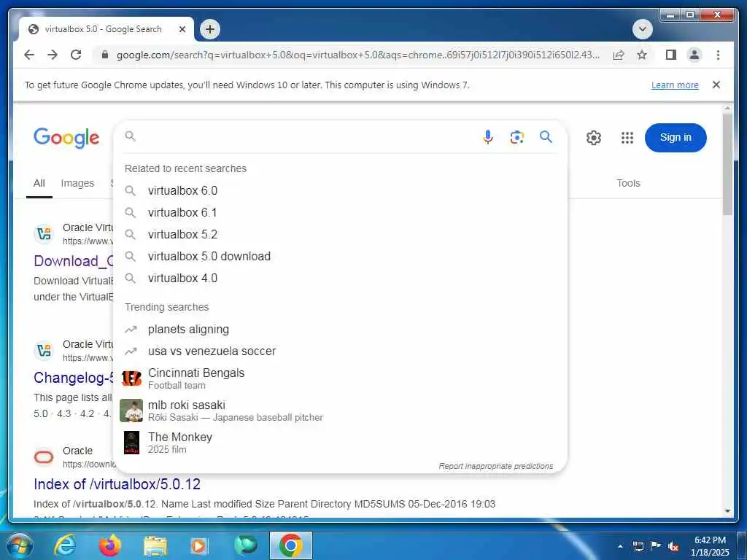Open the Windows Start menu
This screenshot has height=560, width=747.
[19, 545]
